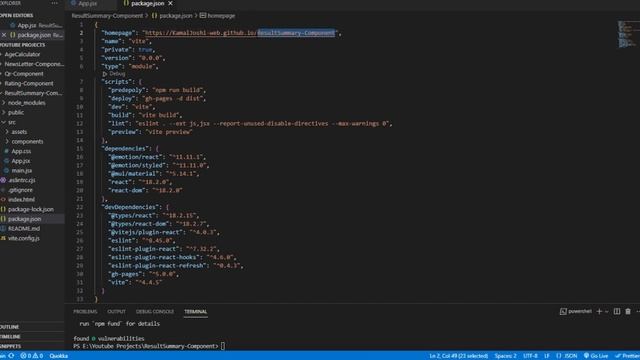
Task: Collapse the Open Editors section header
Action: pyautogui.click(x=17, y=16)
